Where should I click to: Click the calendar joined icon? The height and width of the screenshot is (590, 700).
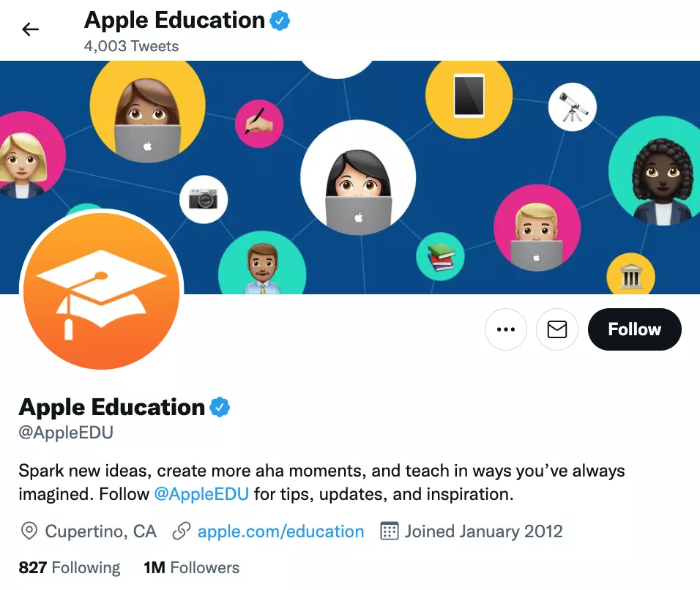389,531
